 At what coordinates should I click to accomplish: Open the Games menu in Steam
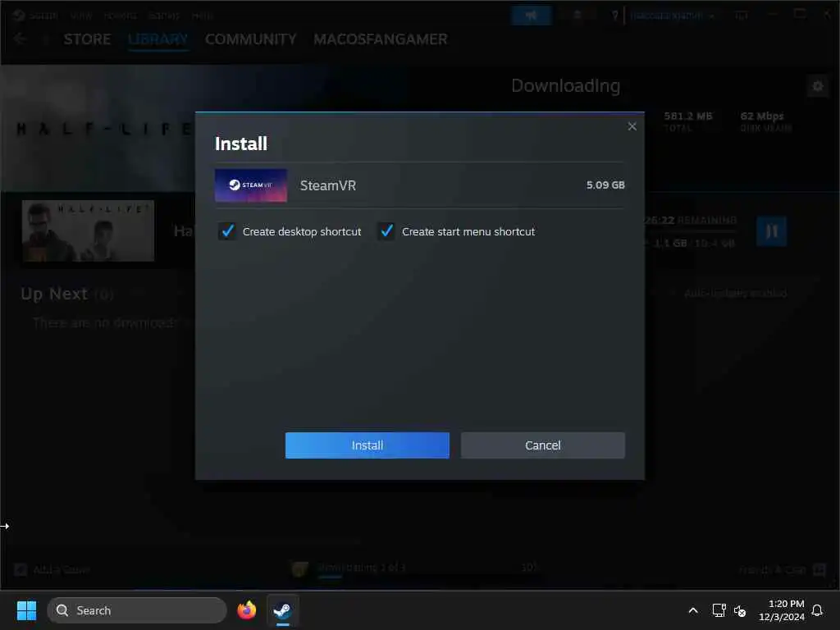[164, 16]
